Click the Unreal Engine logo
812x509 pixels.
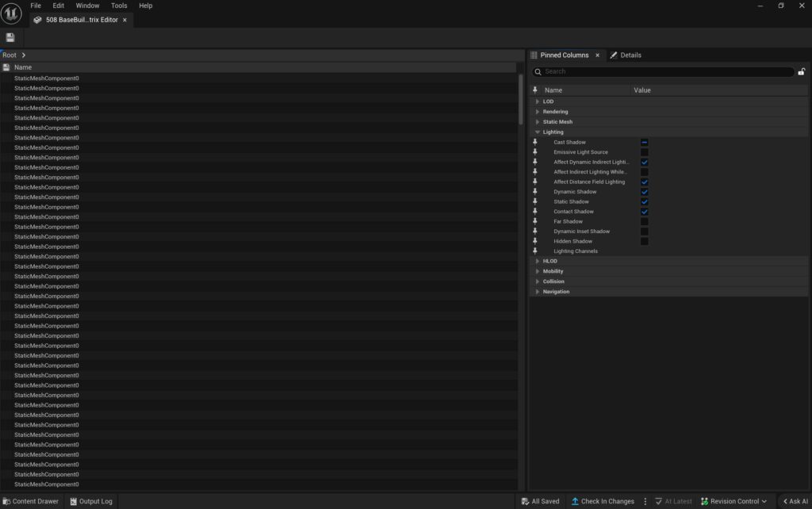pyautogui.click(x=12, y=13)
